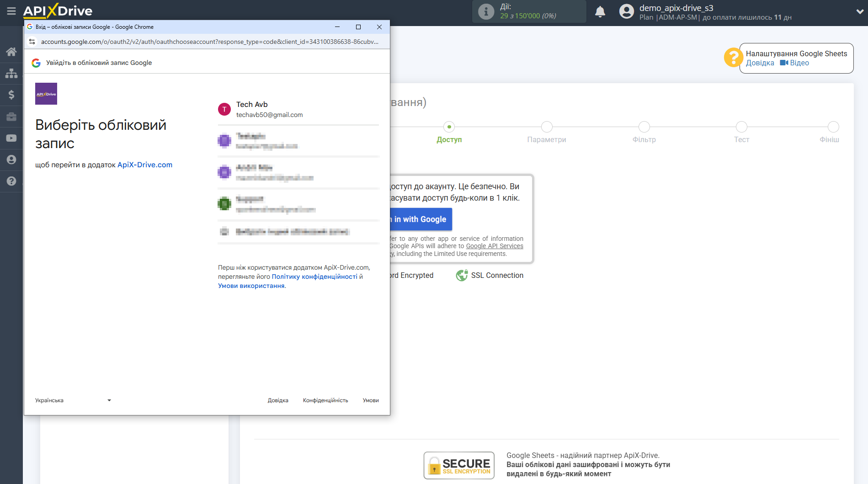
Task: Select the Tech Avb Google account
Action: pos(298,110)
